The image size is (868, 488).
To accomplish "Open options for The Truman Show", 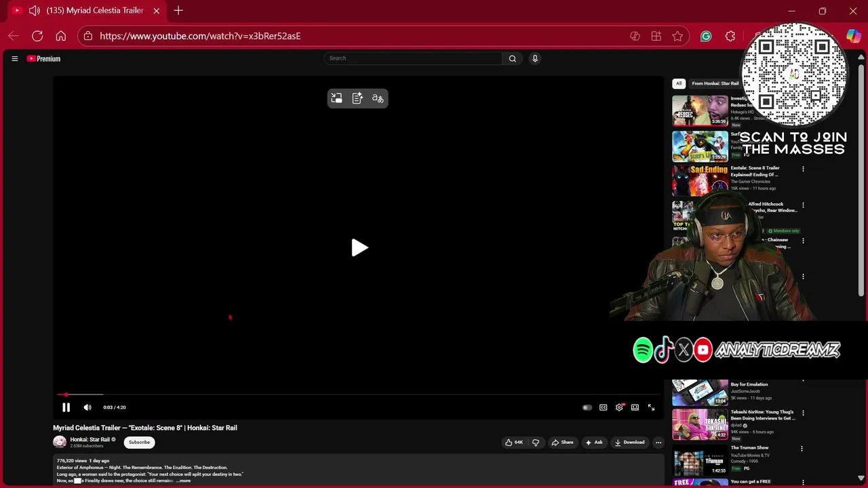I will (802, 449).
